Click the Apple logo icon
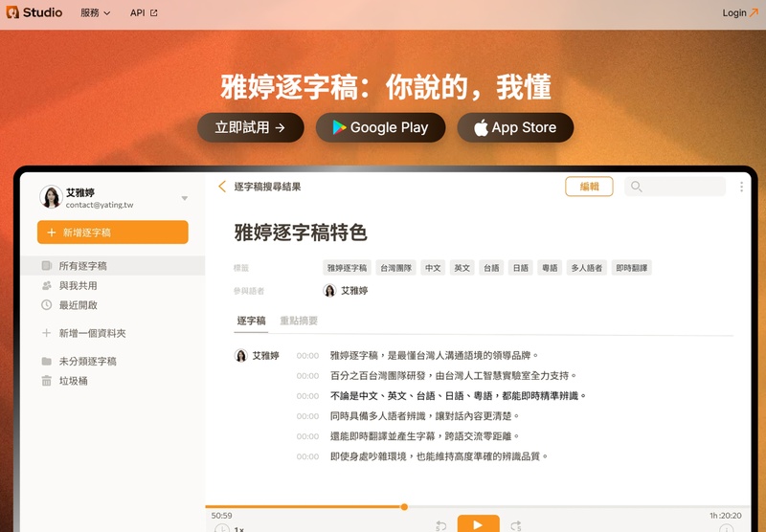This screenshot has height=532, width=766. click(481, 127)
